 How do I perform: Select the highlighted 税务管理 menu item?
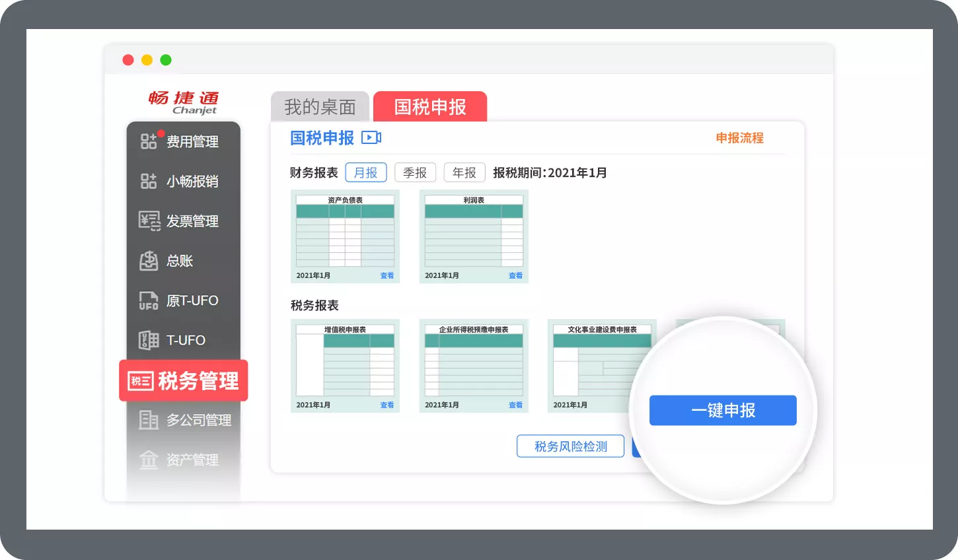click(x=183, y=380)
